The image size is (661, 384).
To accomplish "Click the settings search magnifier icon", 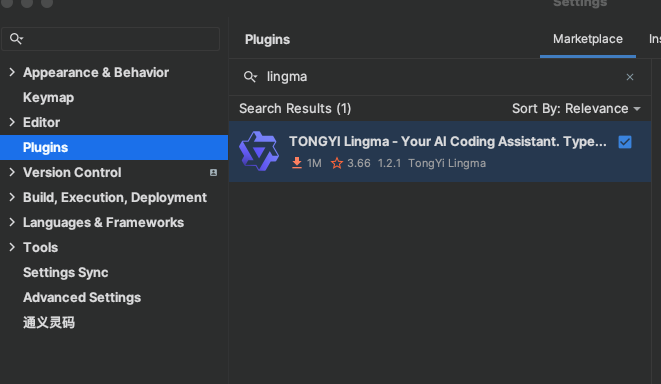I will click(x=16, y=39).
